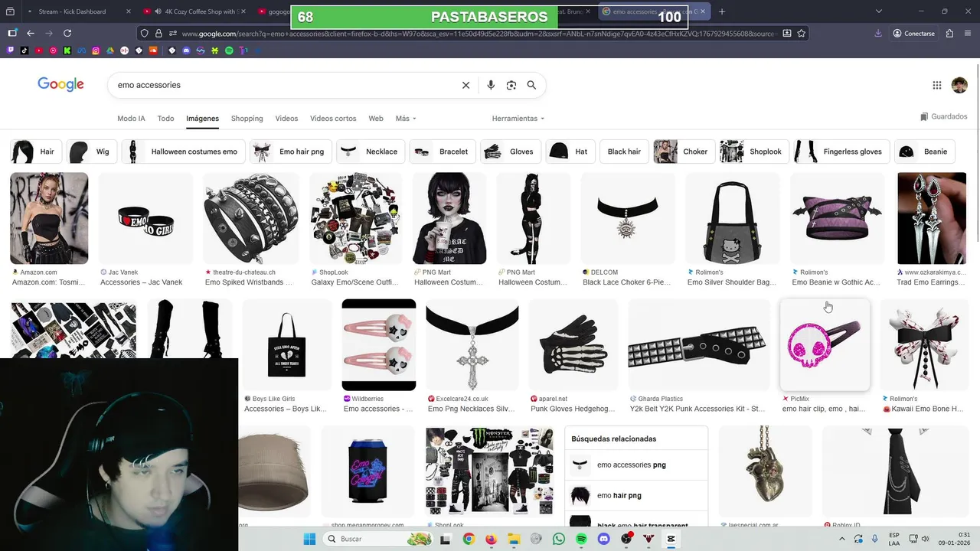The image size is (980, 551).
Task: Switch to the Web tab
Action: point(376,119)
